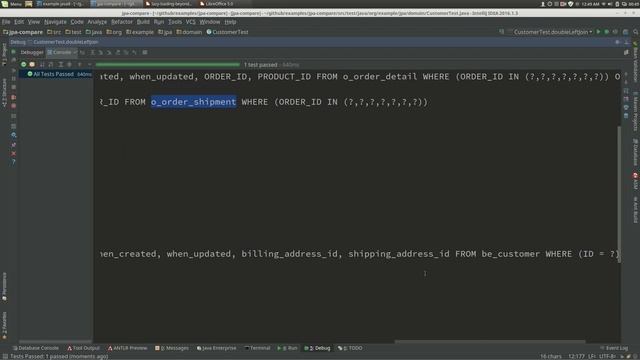Click view breakpoints red icon
Screen dimensions: 640x360
coord(13,97)
